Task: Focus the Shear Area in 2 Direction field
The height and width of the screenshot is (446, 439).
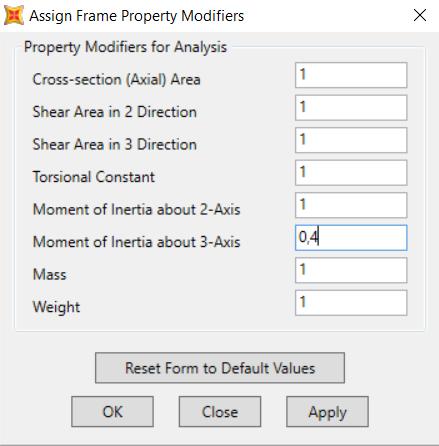Action: pos(351,108)
